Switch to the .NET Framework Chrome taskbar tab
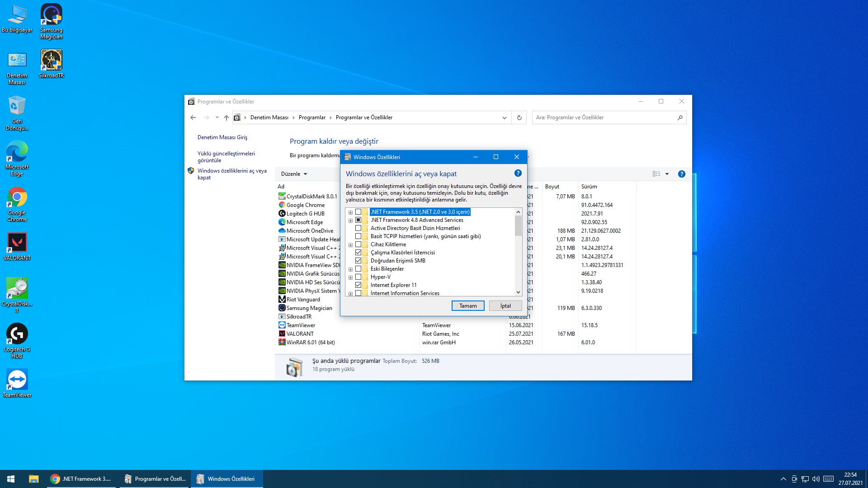Image resolution: width=868 pixels, height=488 pixels. 81,479
